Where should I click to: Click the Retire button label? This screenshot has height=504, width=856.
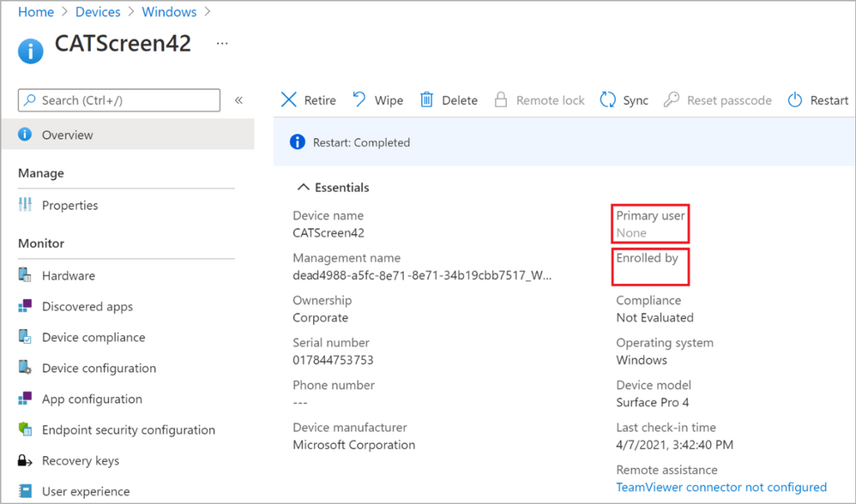coord(320,100)
